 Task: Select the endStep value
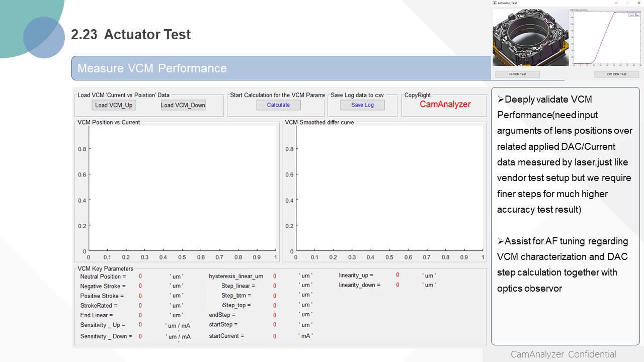point(275,315)
